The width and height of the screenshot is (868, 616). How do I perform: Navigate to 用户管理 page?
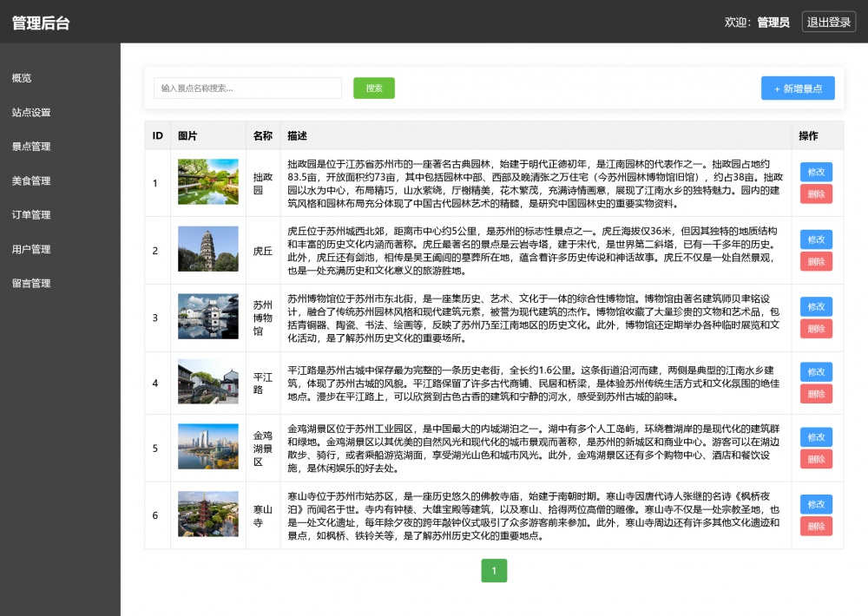click(31, 250)
